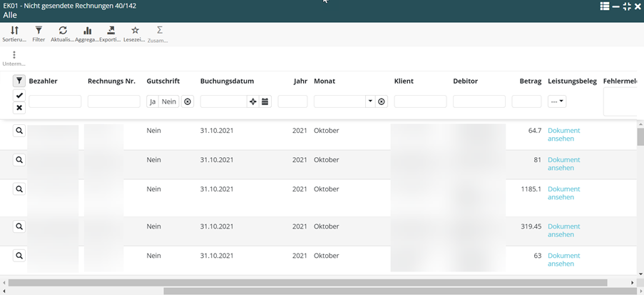Click the Filter funnel in toolbar

(x=39, y=34)
